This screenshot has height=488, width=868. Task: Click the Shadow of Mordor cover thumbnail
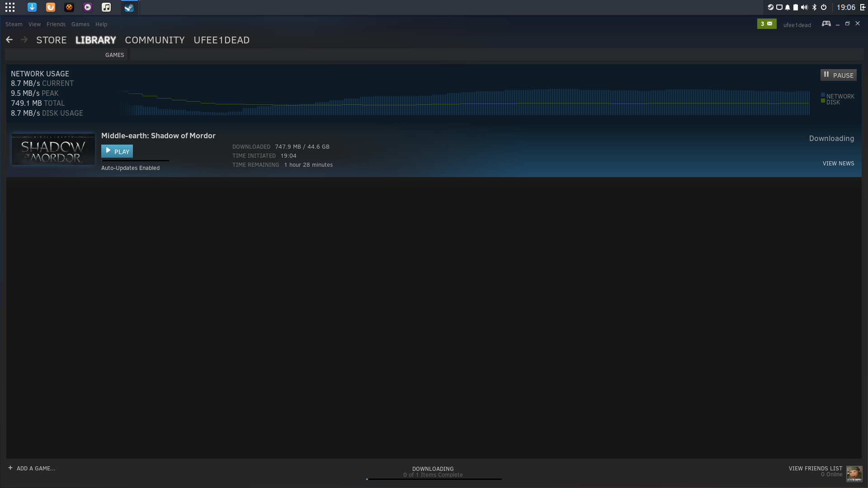point(53,149)
